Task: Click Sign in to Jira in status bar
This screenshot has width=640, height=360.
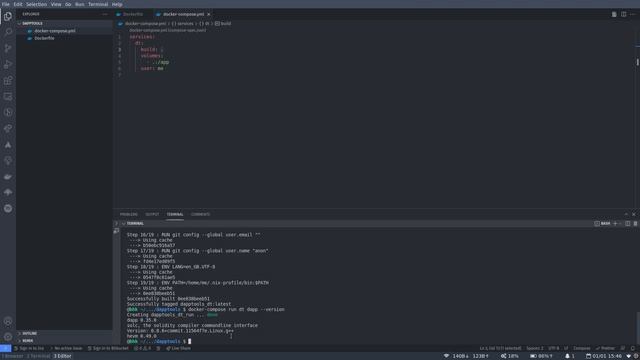Action: click(29, 348)
